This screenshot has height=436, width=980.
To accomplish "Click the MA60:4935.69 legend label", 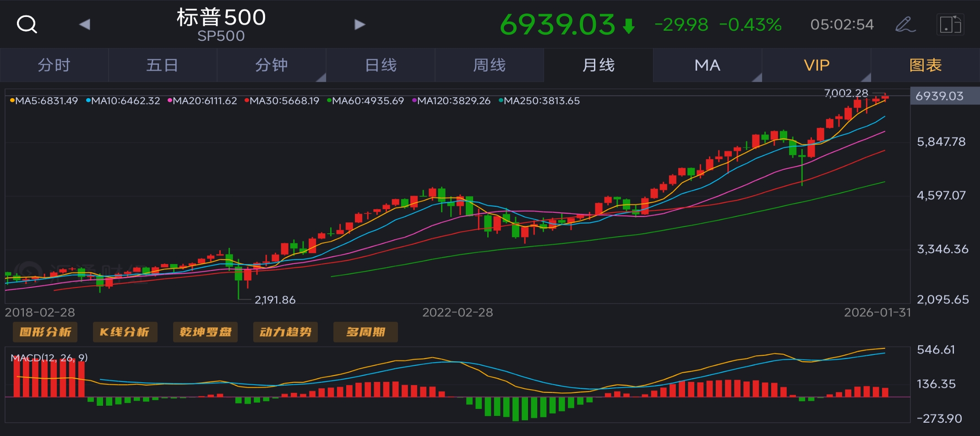I will coord(365,101).
